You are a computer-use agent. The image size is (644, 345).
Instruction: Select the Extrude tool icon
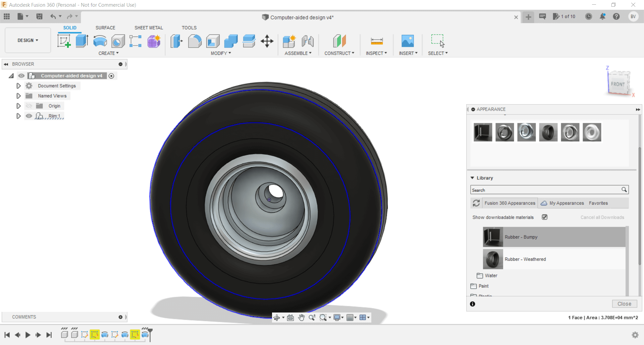pyautogui.click(x=82, y=41)
